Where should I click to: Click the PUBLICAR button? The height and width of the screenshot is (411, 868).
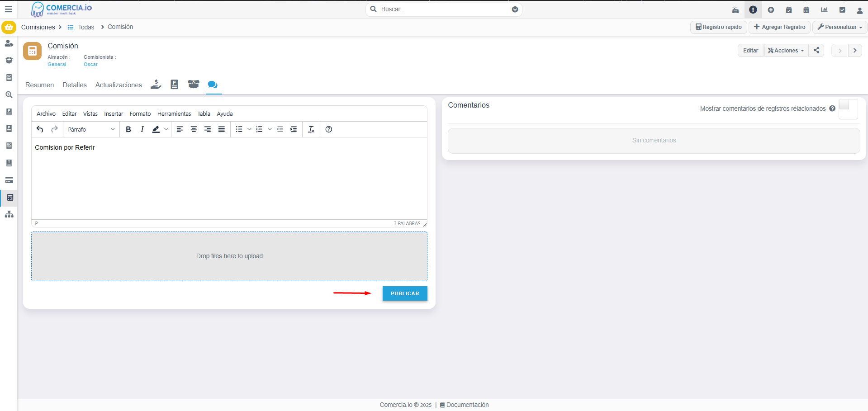tap(405, 293)
